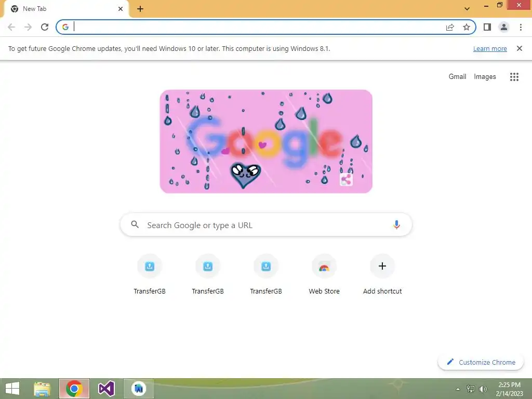Focus the Search Google or type a URL box
The width and height of the screenshot is (532, 399).
point(266,224)
